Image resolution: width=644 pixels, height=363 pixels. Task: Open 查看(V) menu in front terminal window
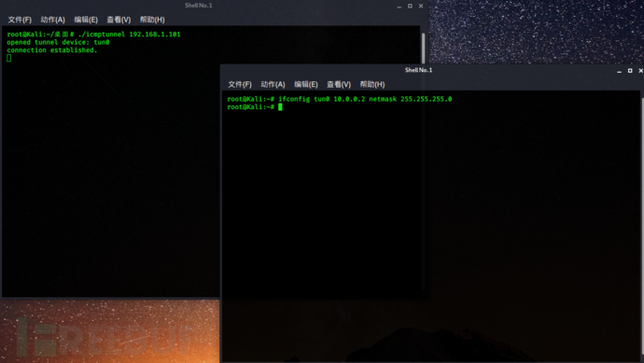(x=339, y=84)
